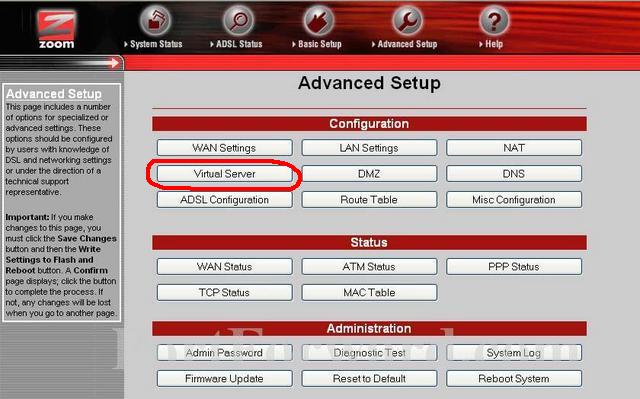640x399 pixels.
Task: Select the Advanced Setup wrench icon
Action: [x=407, y=20]
